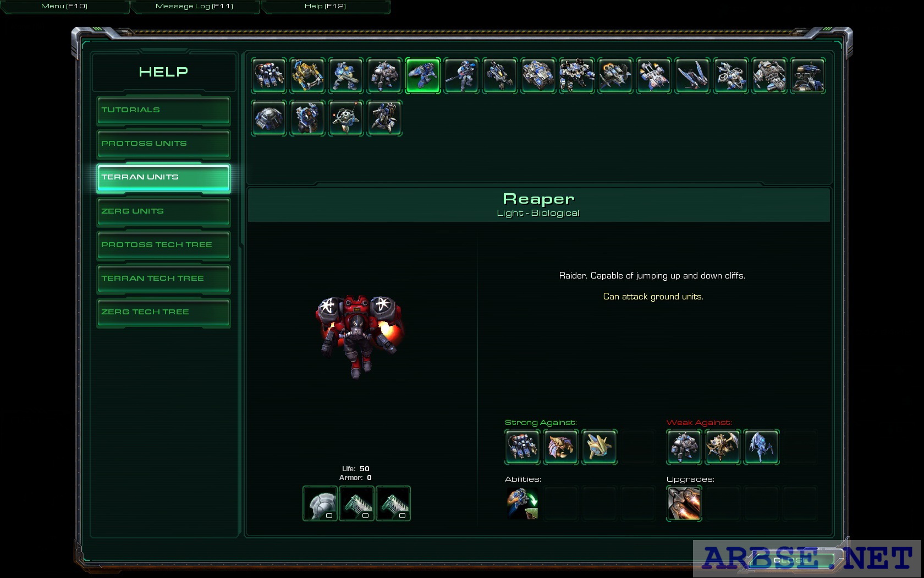Select the Terran Units tab
Image resolution: width=924 pixels, height=578 pixels.
click(x=163, y=177)
